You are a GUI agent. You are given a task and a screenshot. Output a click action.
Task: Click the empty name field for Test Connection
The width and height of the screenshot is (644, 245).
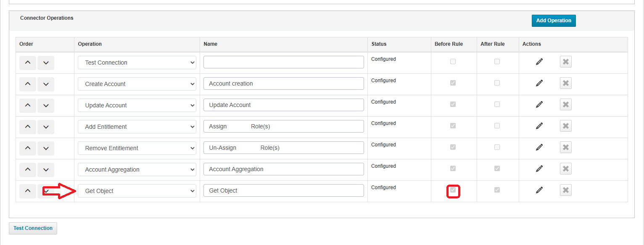coord(283,62)
